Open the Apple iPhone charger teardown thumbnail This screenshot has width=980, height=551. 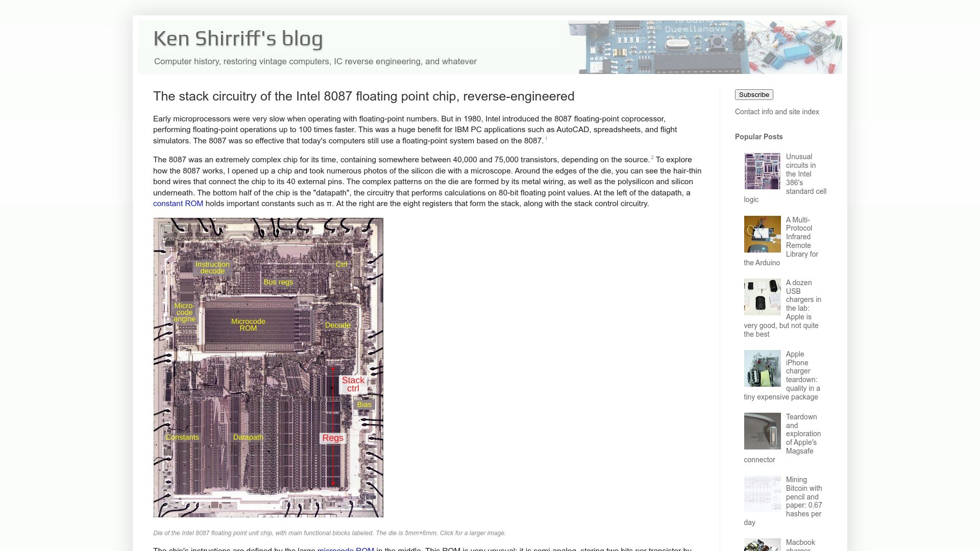[x=762, y=368]
